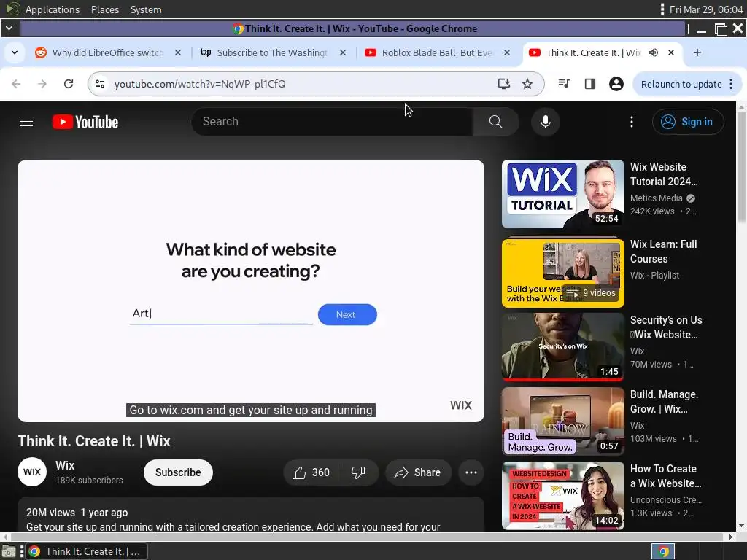The image size is (747, 560).
Task: Open the YouTube guide hamburger menu
Action: pyautogui.click(x=26, y=122)
